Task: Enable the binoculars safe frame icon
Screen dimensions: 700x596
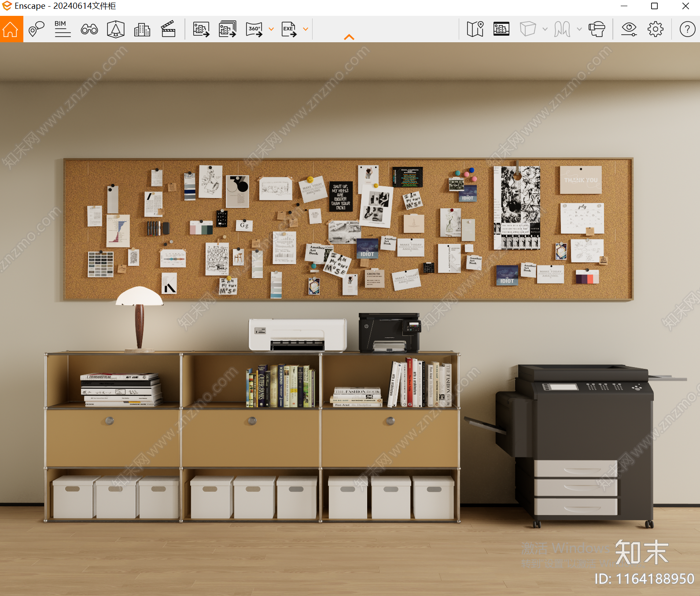Action: click(x=89, y=29)
